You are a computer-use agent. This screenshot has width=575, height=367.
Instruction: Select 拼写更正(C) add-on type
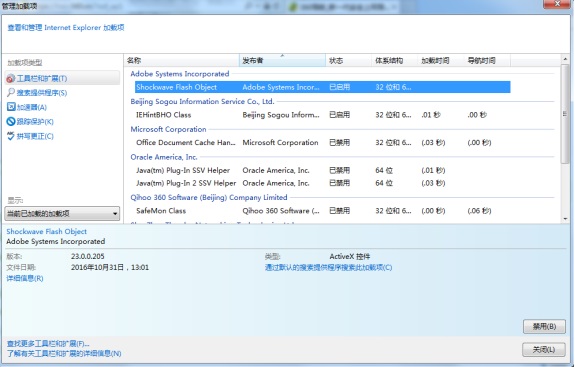[35, 136]
